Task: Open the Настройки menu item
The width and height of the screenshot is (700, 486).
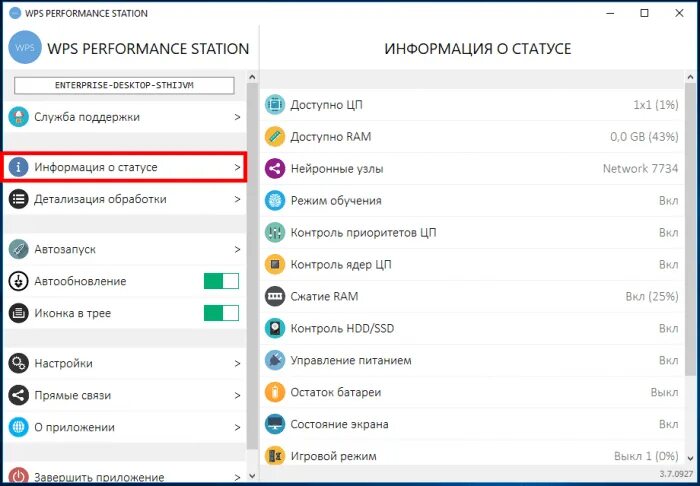Action: point(125,363)
